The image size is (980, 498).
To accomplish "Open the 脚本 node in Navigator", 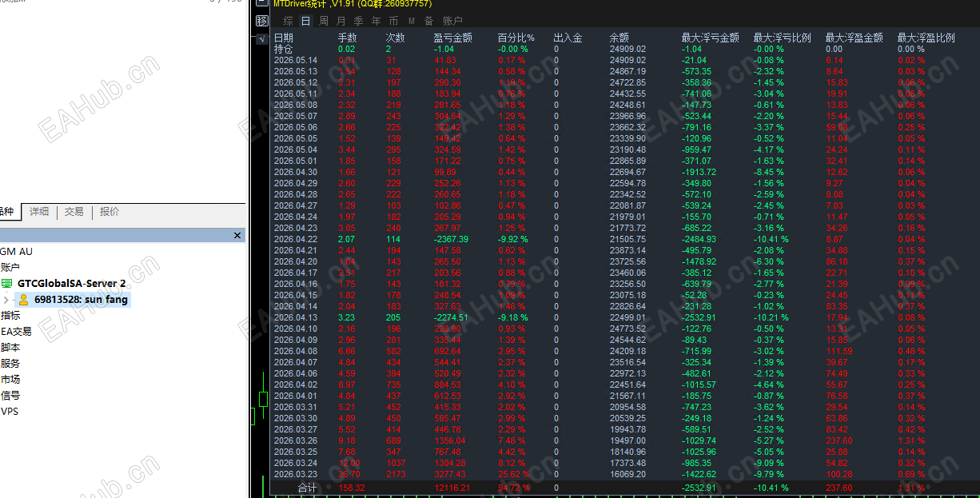I will [x=10, y=348].
